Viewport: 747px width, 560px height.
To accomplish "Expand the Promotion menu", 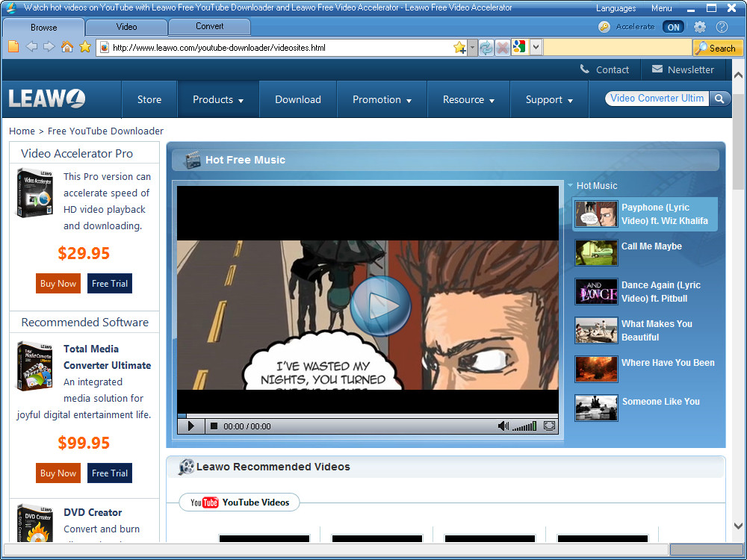I will pyautogui.click(x=382, y=99).
